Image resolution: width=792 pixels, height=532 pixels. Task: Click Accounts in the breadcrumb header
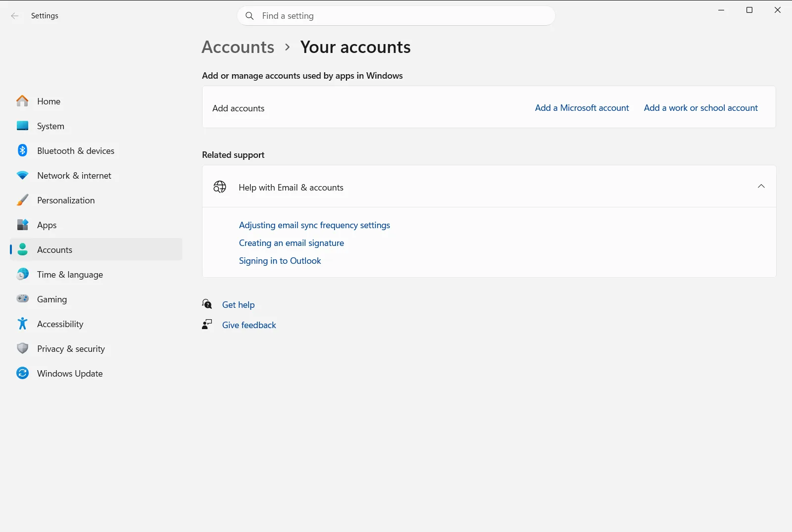click(x=238, y=47)
